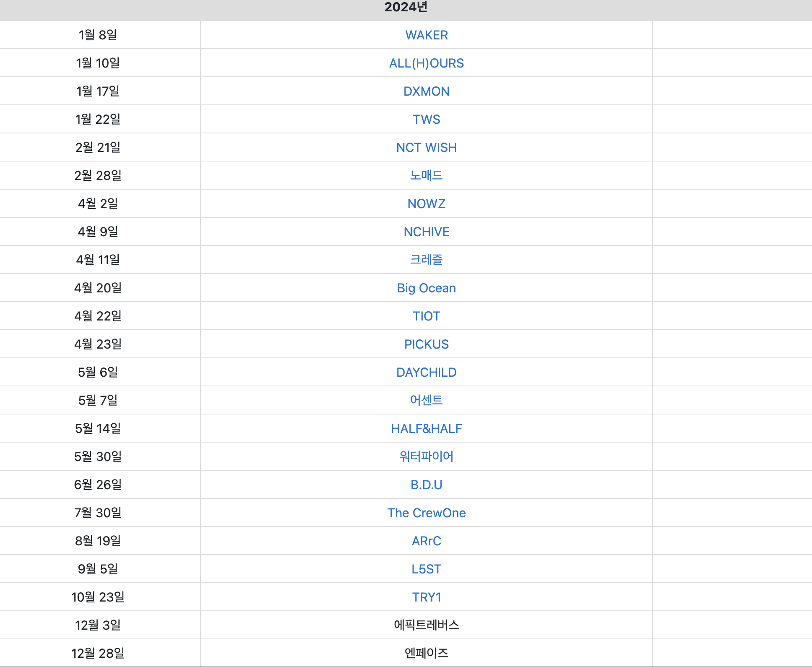Open the PICKUS link
Viewport: 812px width, 667px height.
point(426,344)
